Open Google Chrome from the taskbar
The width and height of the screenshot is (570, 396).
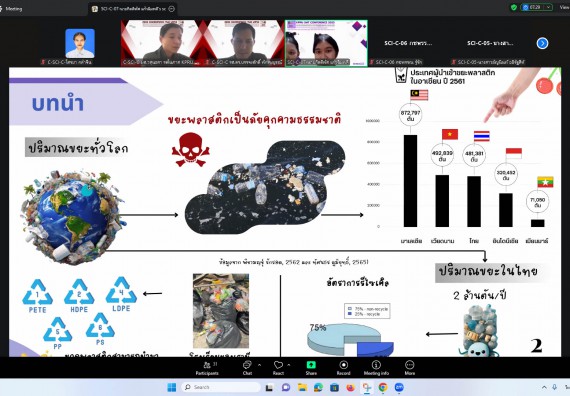click(x=382, y=388)
